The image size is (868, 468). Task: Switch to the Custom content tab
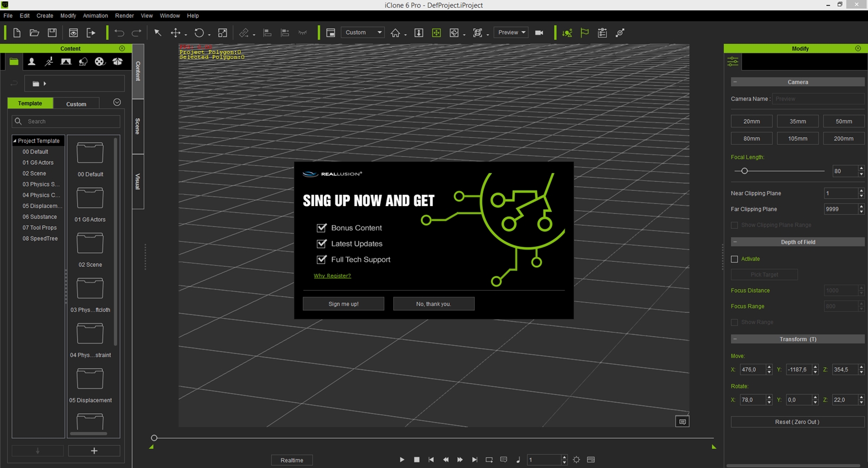(76, 104)
